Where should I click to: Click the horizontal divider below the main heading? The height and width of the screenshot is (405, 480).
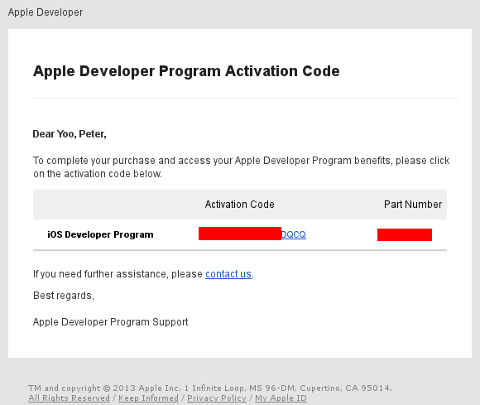pyautogui.click(x=246, y=98)
